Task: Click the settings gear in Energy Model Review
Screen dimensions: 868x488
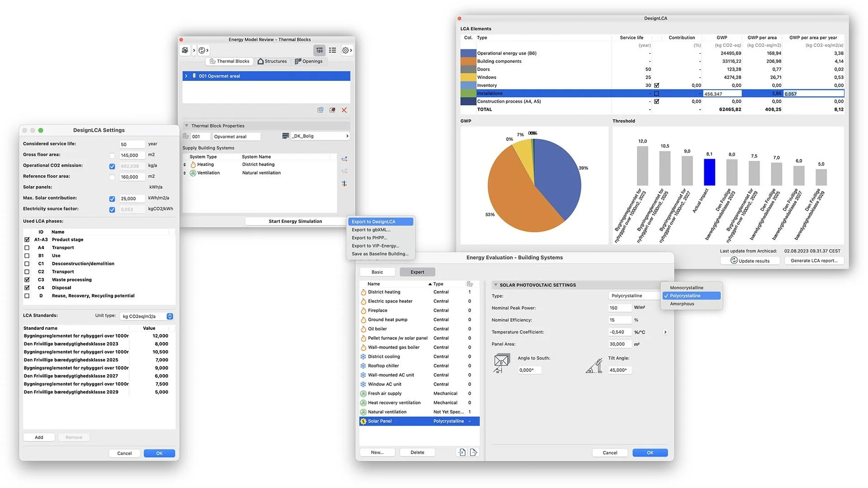Action: (345, 51)
